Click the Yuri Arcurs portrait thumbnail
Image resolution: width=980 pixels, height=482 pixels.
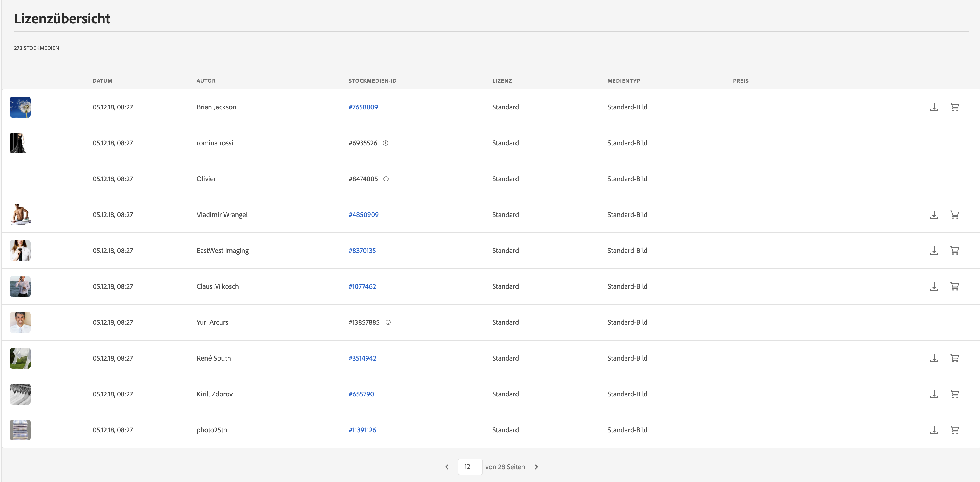(20, 322)
